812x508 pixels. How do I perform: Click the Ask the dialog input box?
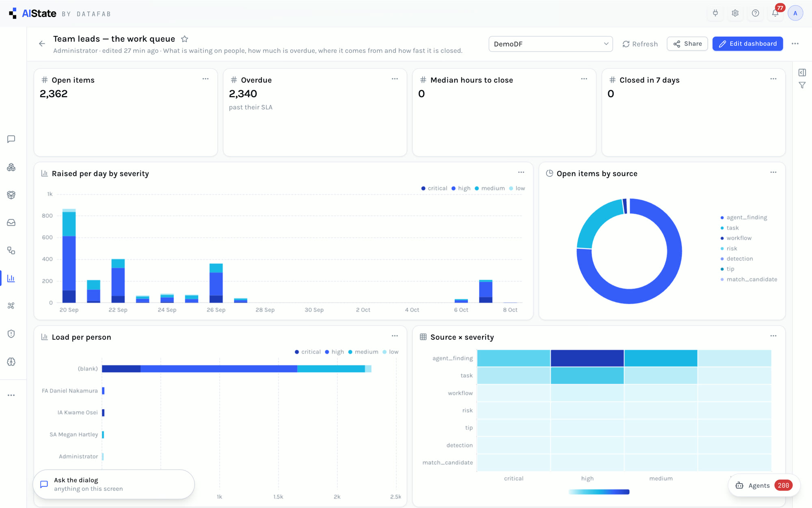(x=114, y=484)
